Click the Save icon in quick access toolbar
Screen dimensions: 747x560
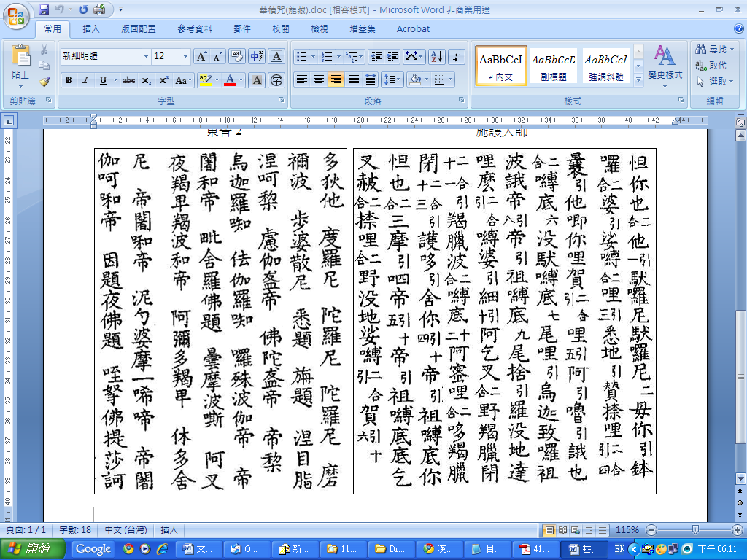tap(44, 9)
